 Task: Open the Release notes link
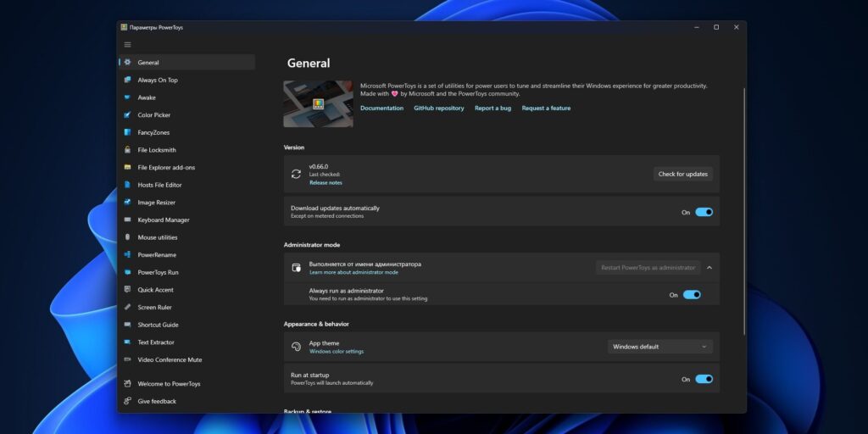[325, 183]
